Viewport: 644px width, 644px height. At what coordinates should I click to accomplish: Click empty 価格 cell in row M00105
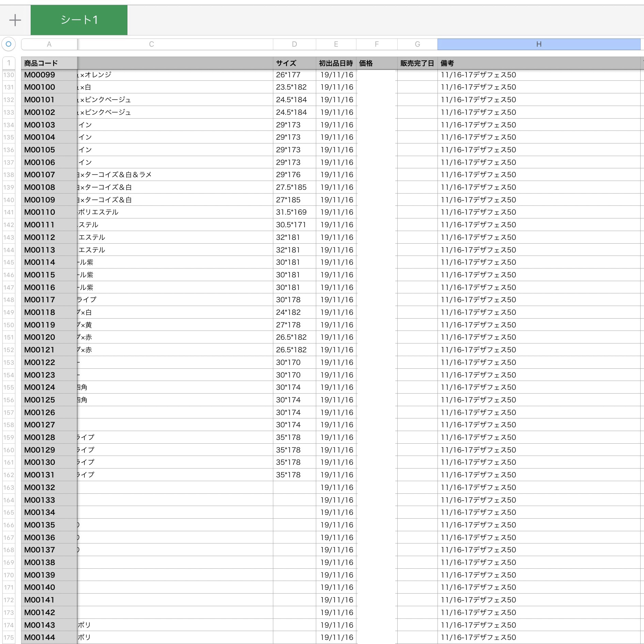point(377,150)
